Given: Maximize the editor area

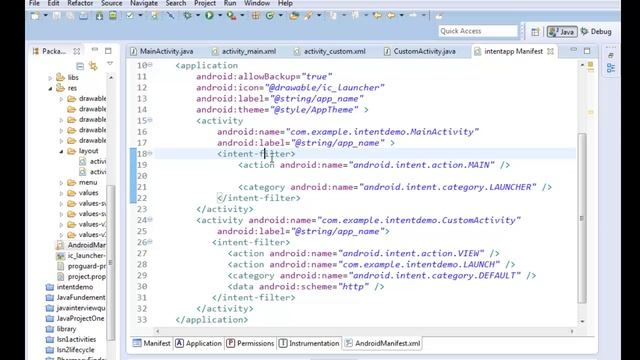Looking at the screenshot, I should coord(587,51).
